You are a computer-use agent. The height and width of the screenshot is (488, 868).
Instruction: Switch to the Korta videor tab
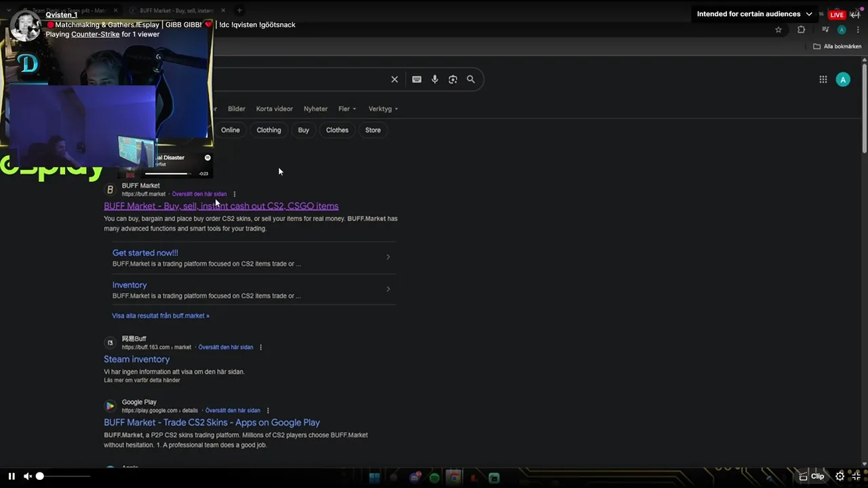[x=275, y=108]
